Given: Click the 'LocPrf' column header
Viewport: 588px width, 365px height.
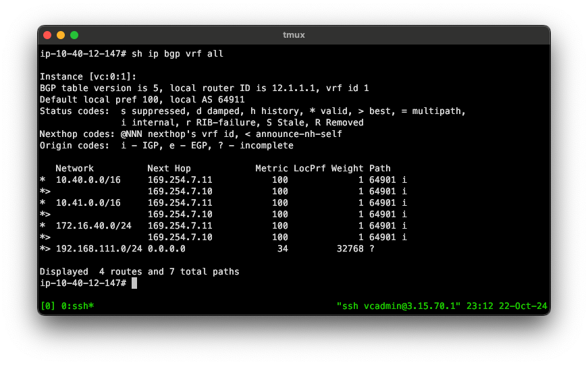Looking at the screenshot, I should point(309,168).
